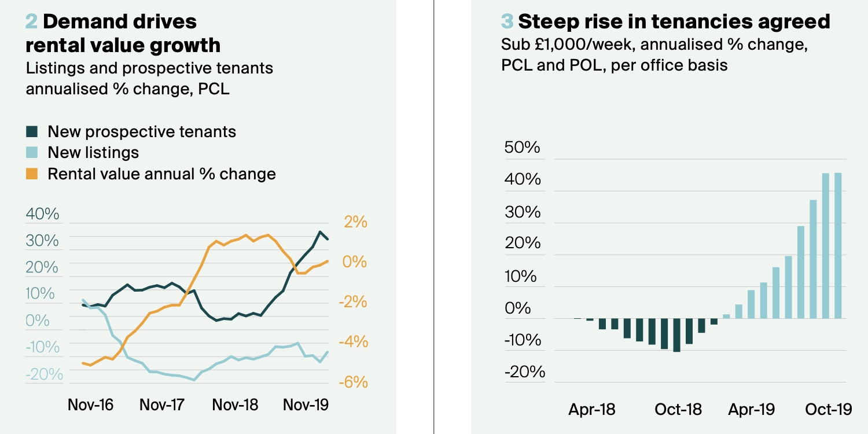Click the 'Steep rise in tenancies agreed' heading
The image size is (868, 434).
674,22
